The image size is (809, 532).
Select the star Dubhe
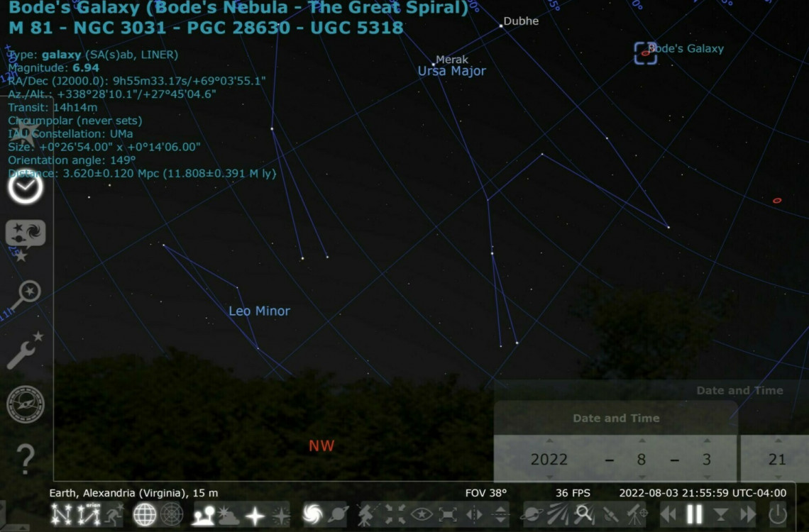(x=501, y=26)
